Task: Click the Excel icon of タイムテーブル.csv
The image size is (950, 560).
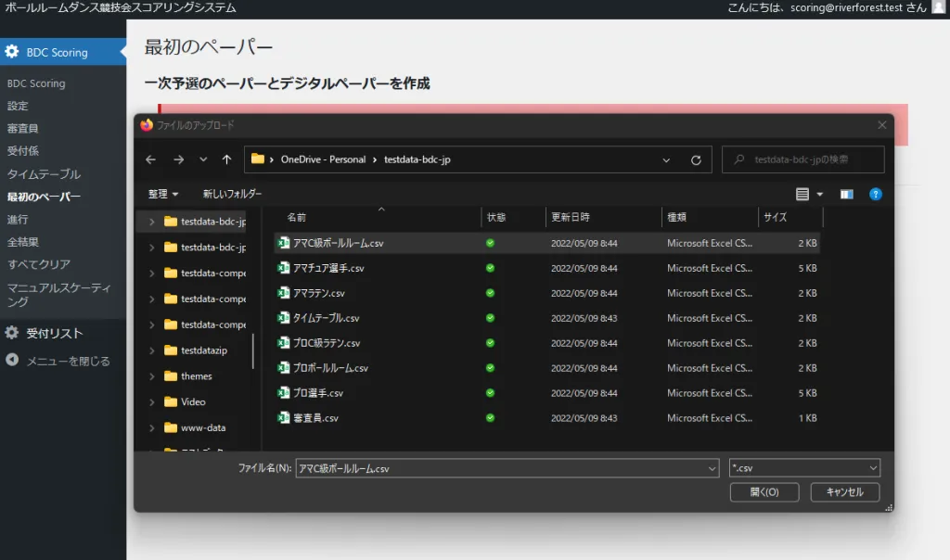Action: click(284, 318)
